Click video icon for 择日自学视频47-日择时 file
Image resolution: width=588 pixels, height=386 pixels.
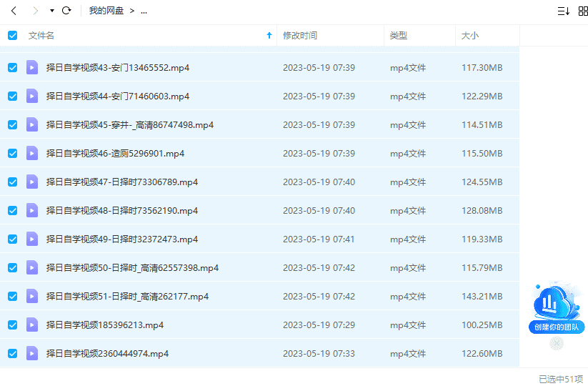(x=32, y=182)
